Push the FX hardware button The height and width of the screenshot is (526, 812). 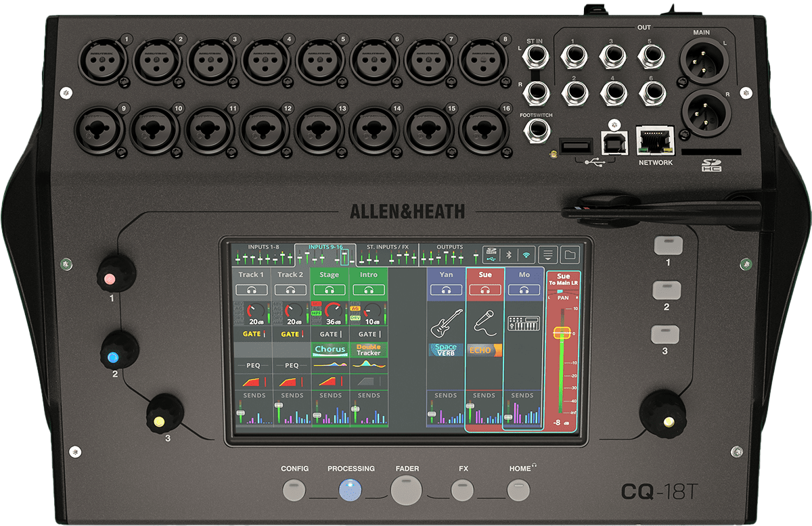point(463,490)
